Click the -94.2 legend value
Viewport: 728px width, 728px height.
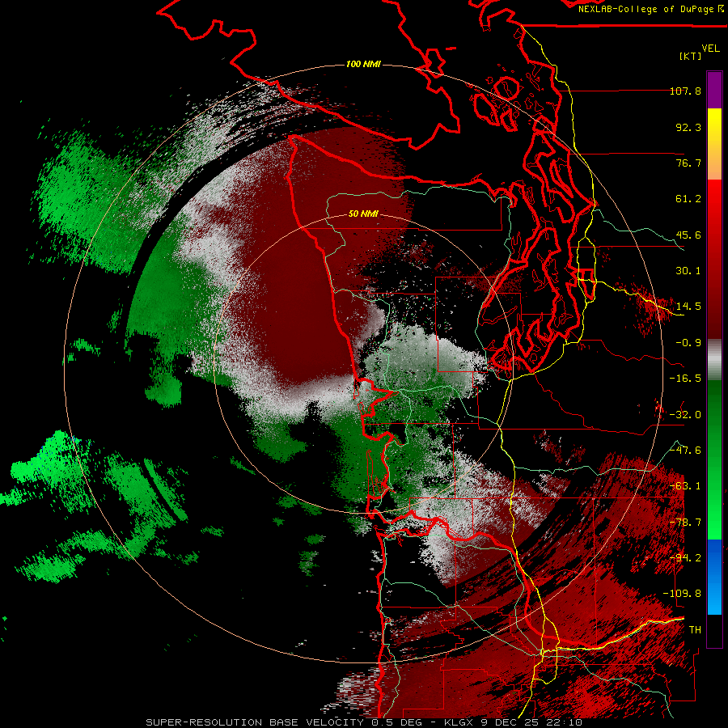[685, 558]
